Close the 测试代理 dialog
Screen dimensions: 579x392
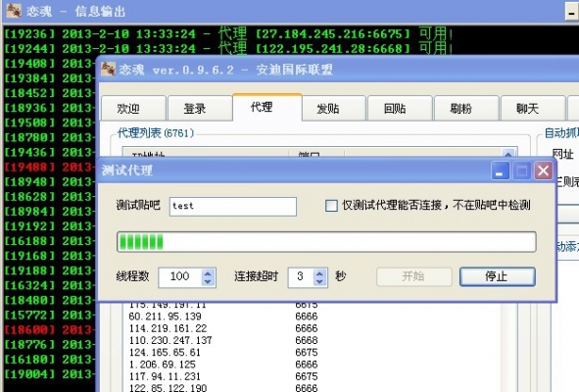click(543, 171)
